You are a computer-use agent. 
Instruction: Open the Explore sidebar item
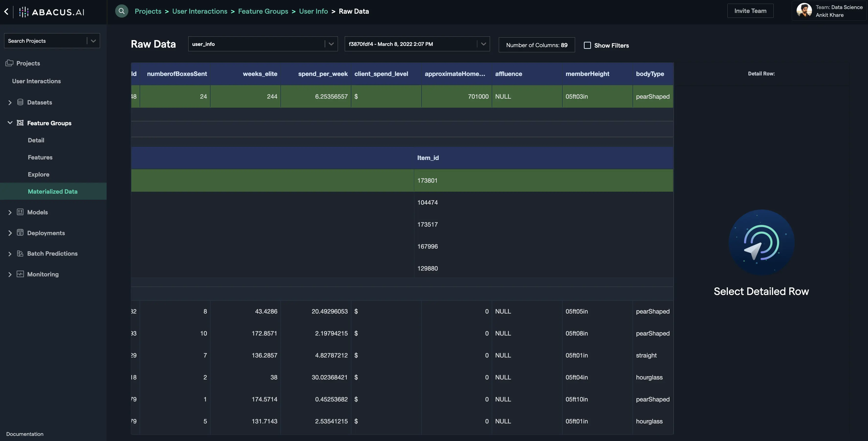coord(38,174)
